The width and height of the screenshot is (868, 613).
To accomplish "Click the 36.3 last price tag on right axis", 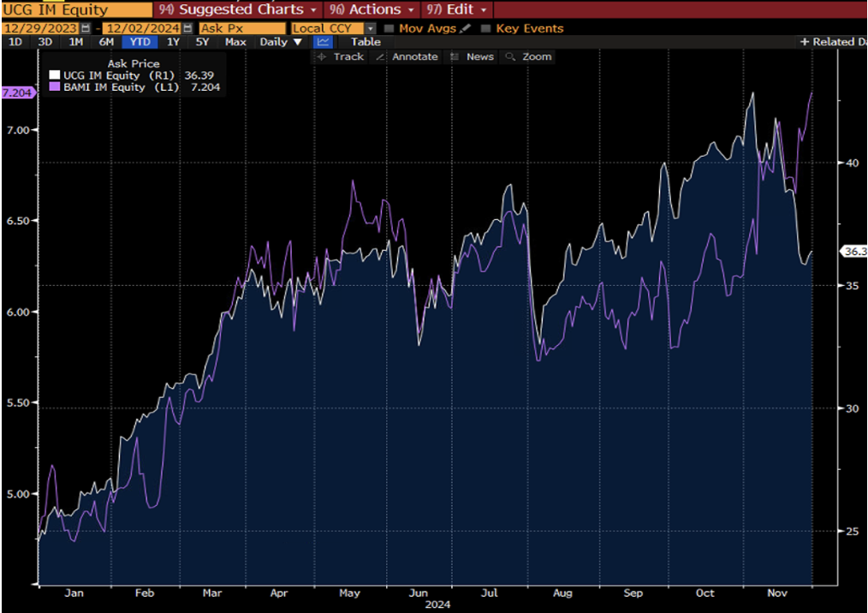I will click(854, 252).
